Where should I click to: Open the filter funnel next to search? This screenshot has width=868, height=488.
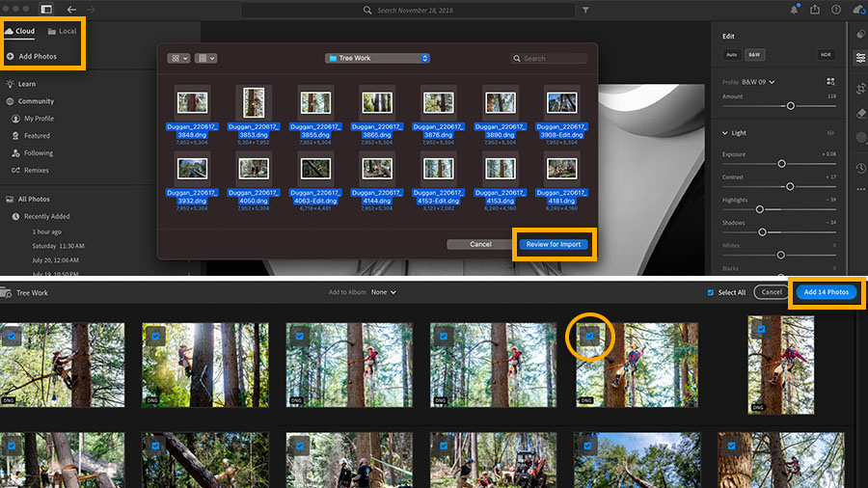(585, 10)
